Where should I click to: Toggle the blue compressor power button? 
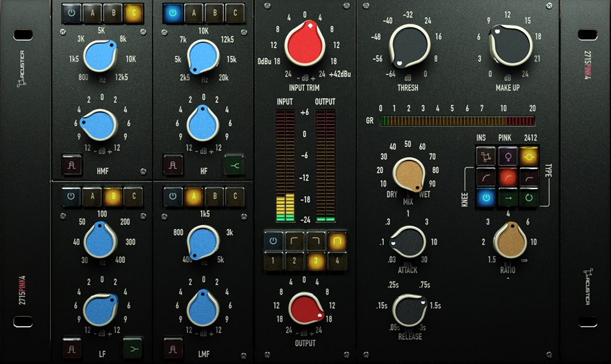pyautogui.click(x=486, y=198)
